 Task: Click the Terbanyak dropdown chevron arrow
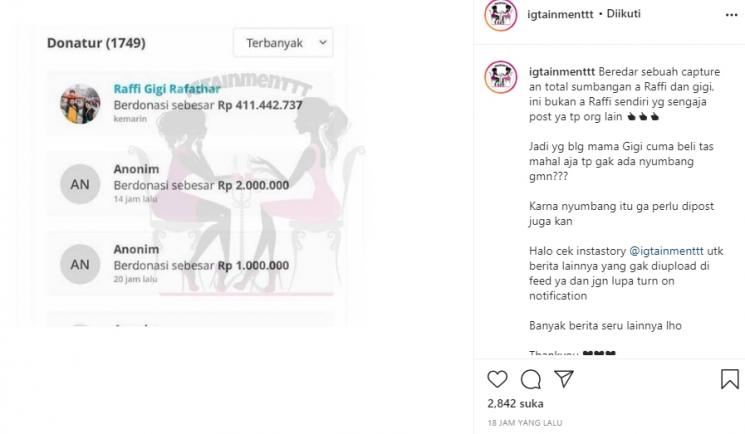[x=323, y=42]
